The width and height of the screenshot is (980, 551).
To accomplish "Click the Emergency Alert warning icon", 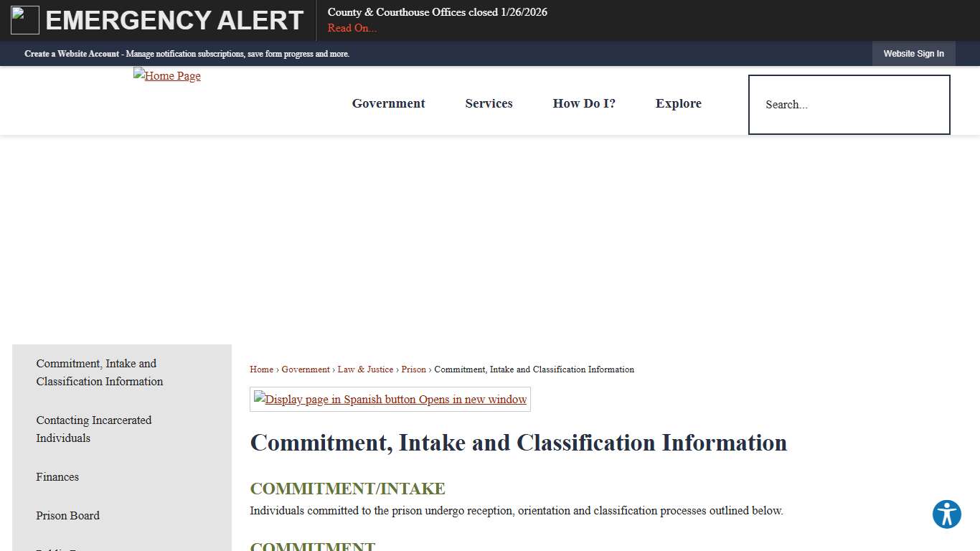I will 24,19.
